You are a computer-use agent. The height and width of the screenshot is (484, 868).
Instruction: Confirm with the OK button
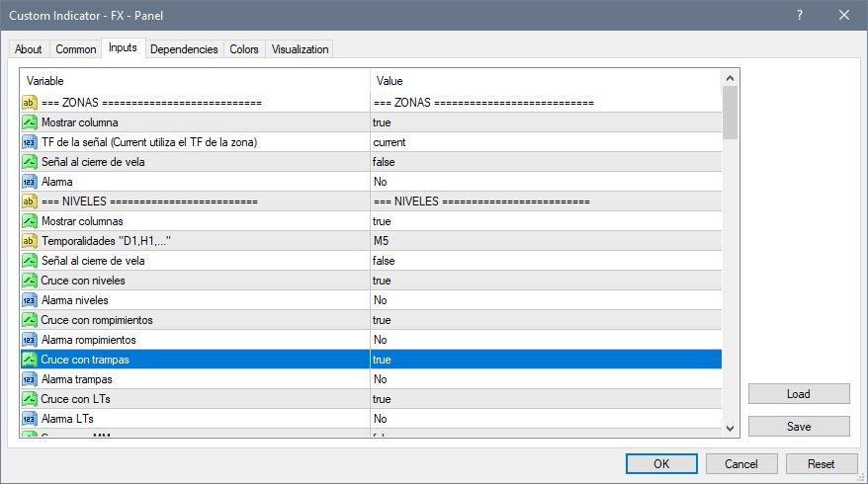[x=661, y=464]
